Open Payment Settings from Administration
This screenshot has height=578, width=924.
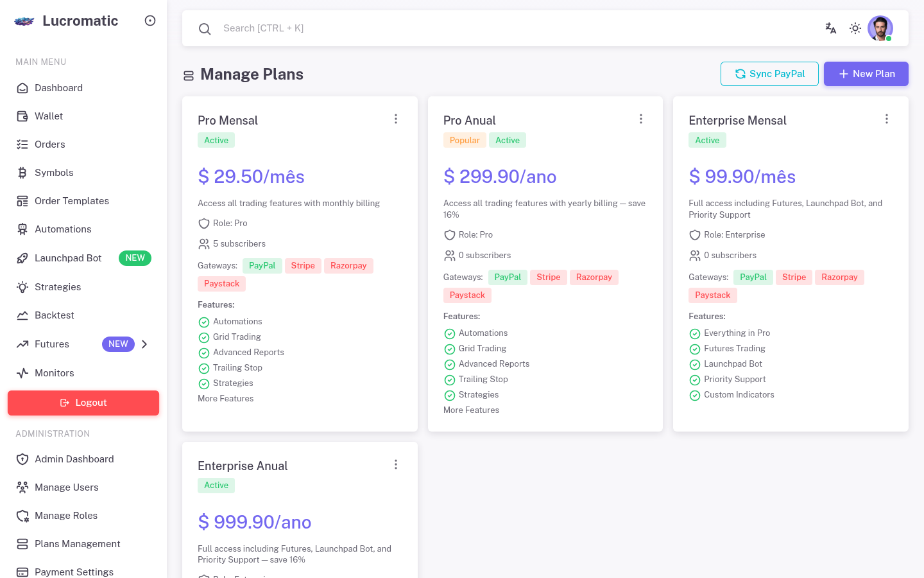pos(74,572)
